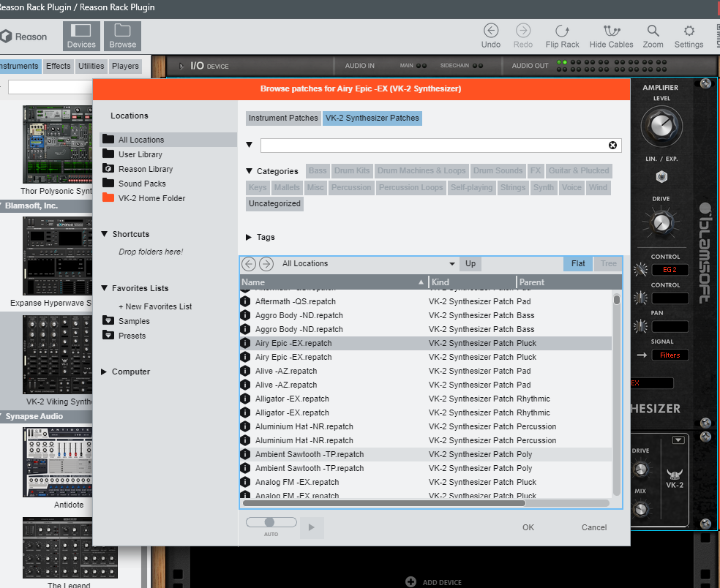Open search options triangle beside search field
The height and width of the screenshot is (588, 720).
click(249, 145)
